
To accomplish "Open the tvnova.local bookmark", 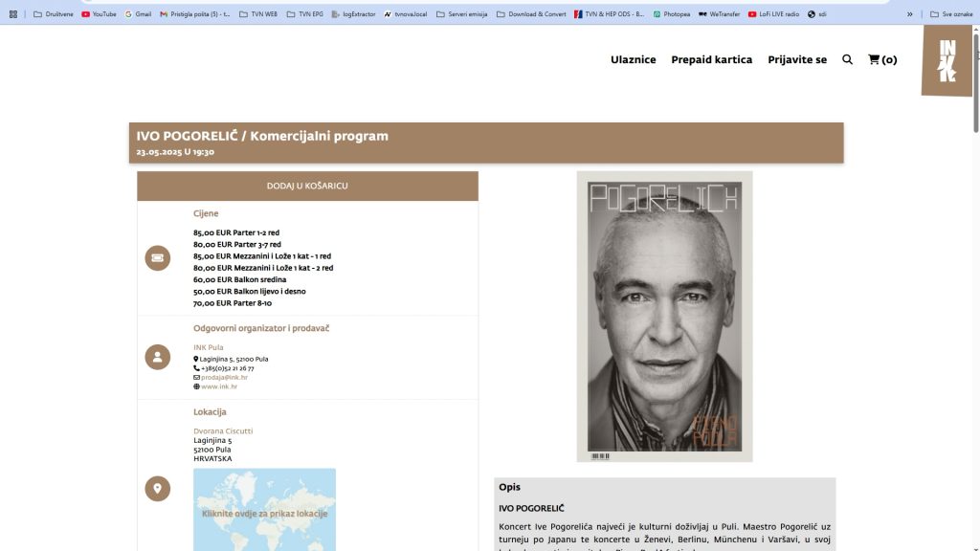I will (x=405, y=13).
